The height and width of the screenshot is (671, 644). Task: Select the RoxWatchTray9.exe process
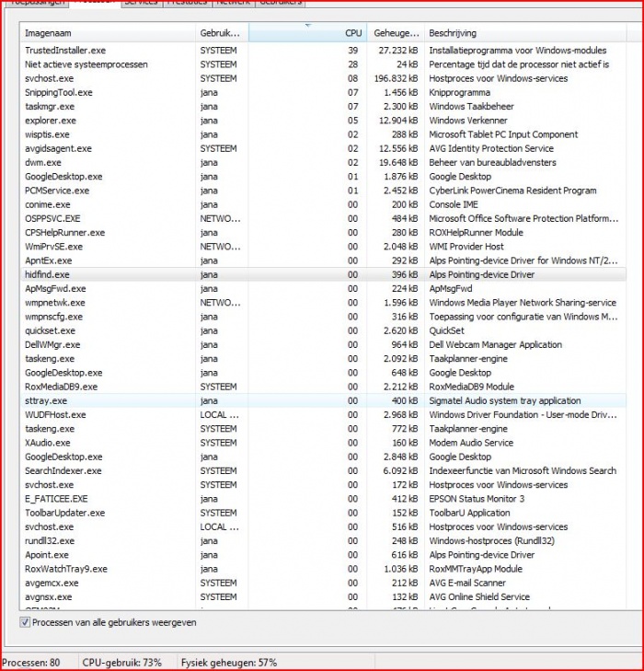coord(323,569)
